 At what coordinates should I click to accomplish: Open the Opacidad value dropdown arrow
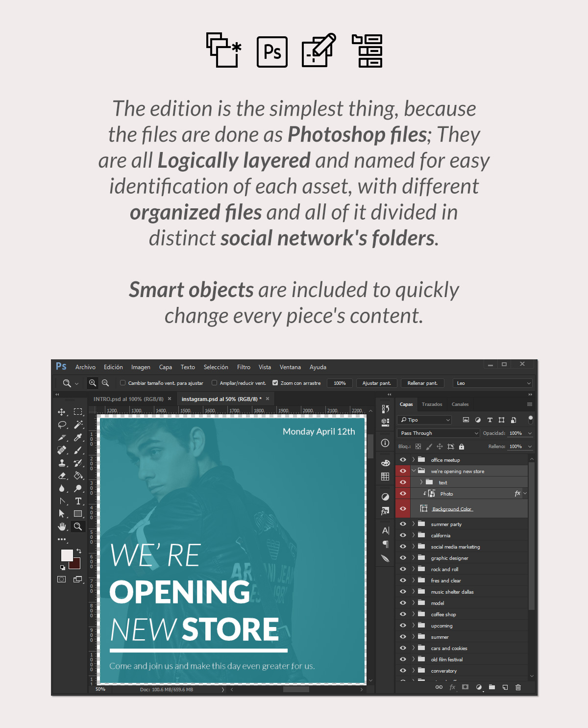pyautogui.click(x=530, y=433)
